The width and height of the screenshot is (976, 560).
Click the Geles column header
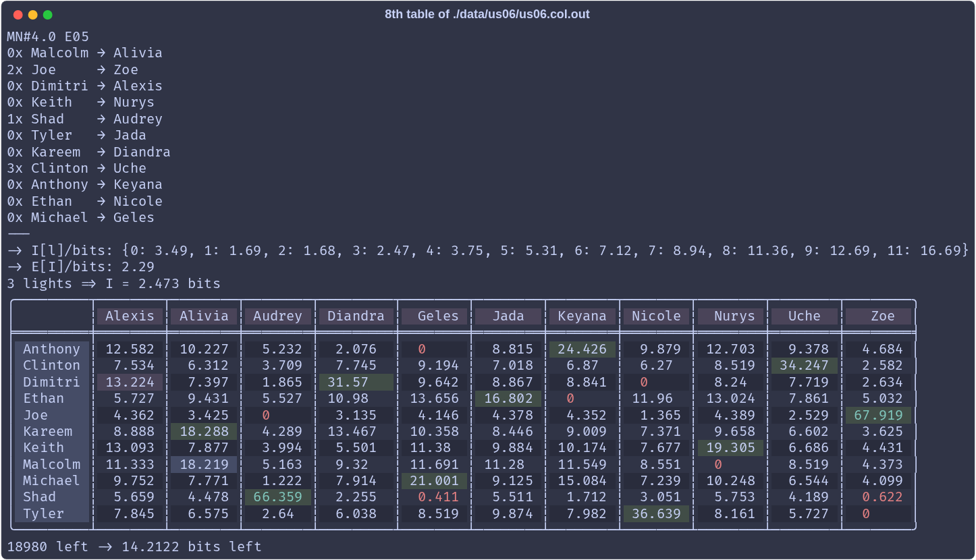(x=434, y=316)
